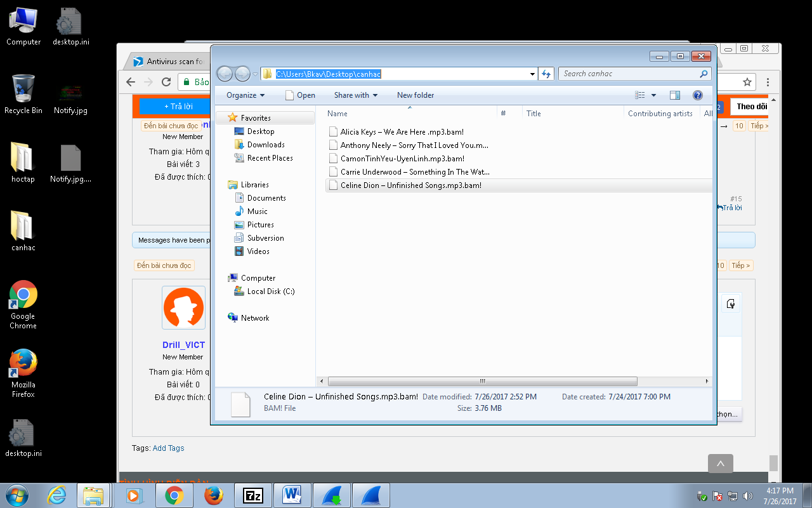Reload the page in Chrome window
Image resolution: width=812 pixels, height=508 pixels.
coord(166,82)
